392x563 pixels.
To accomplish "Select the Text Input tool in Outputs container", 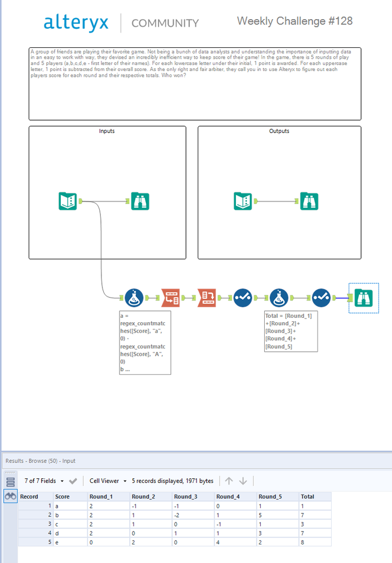I will [x=243, y=201].
